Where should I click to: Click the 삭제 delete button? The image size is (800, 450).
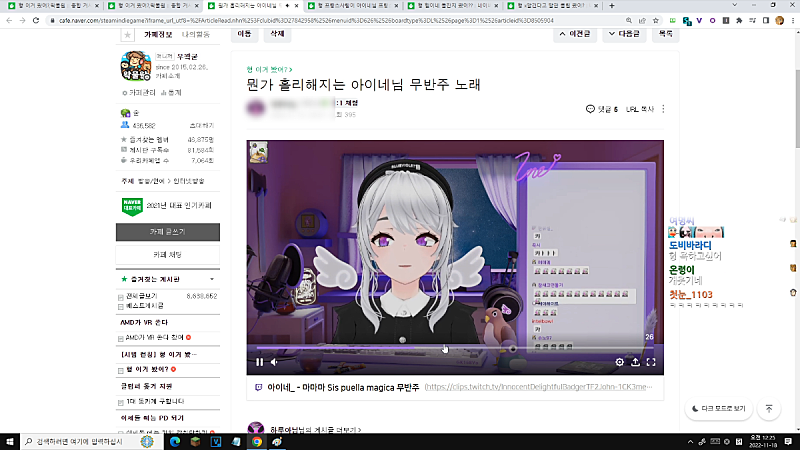click(277, 34)
